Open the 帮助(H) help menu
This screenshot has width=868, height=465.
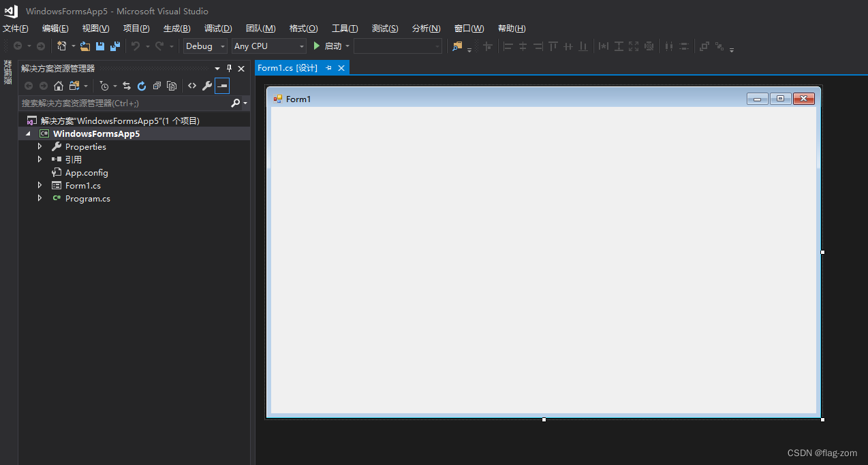click(x=512, y=28)
